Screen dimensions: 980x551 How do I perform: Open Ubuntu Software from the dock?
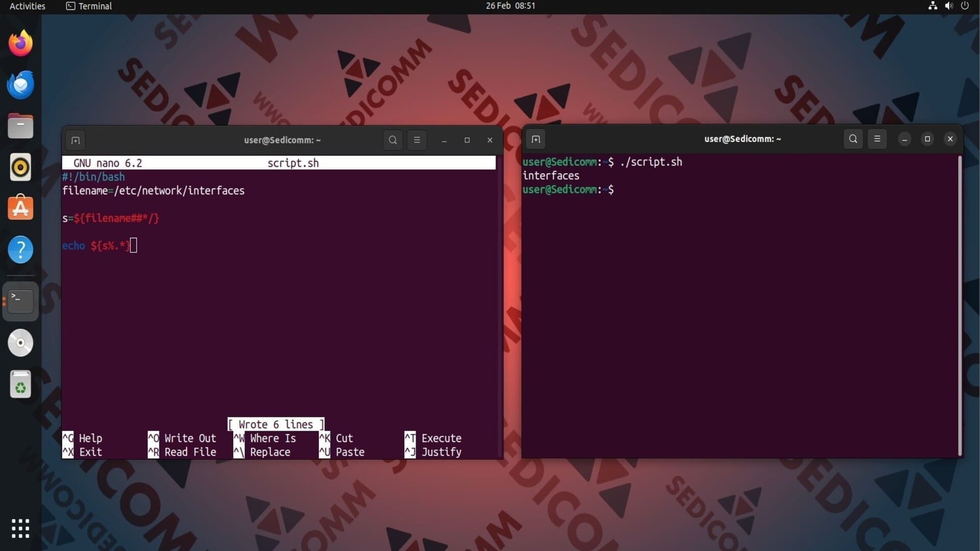pos(20,208)
